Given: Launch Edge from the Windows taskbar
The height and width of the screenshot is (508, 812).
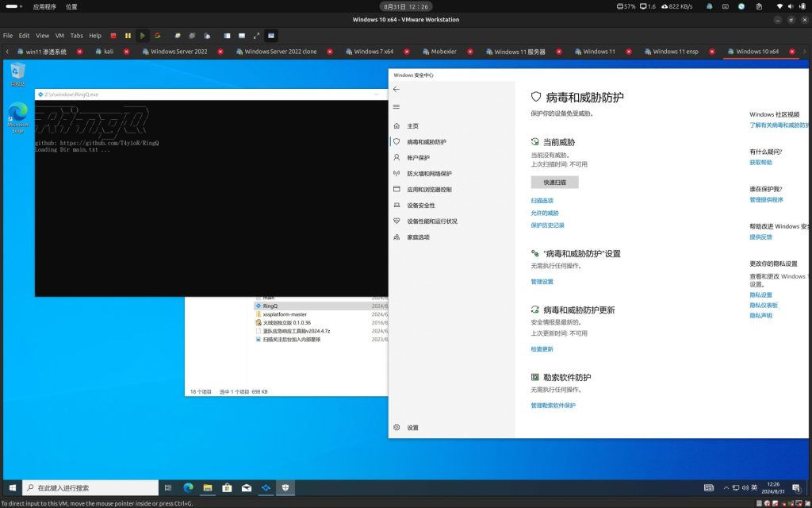Looking at the screenshot, I should pyautogui.click(x=189, y=488).
